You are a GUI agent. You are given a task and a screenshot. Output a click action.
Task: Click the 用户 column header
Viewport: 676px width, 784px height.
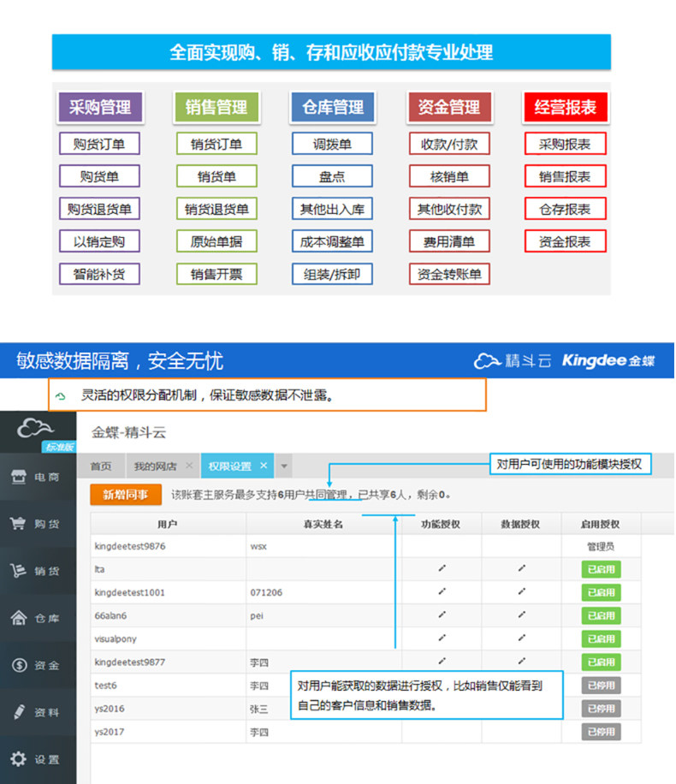click(168, 524)
